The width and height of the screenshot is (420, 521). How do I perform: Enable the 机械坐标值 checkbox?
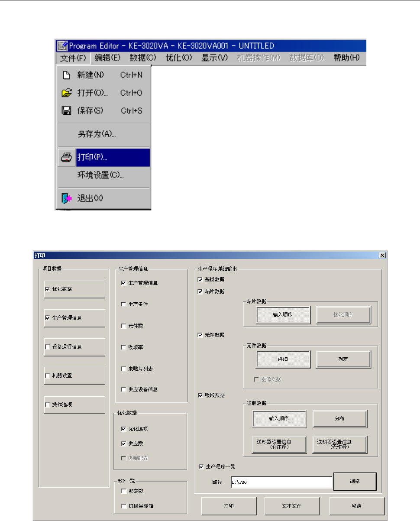click(x=124, y=505)
